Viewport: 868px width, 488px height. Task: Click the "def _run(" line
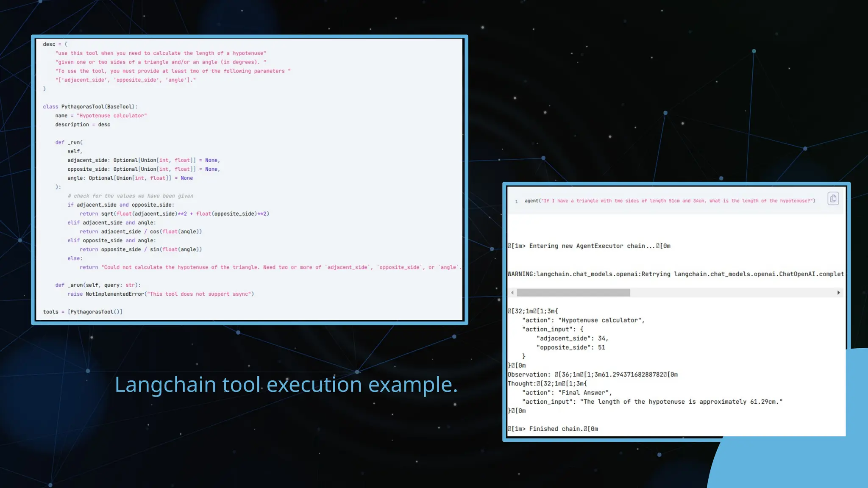[69, 142]
